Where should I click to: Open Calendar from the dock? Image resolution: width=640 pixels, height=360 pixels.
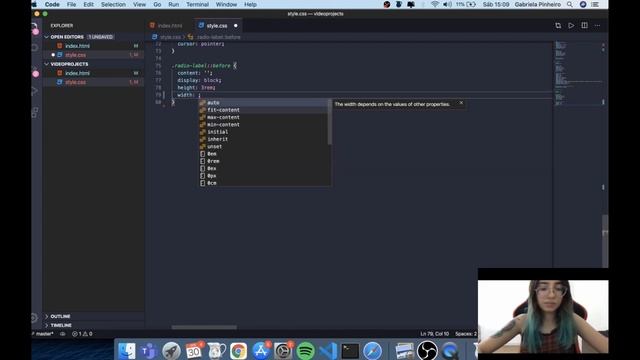[193, 351]
